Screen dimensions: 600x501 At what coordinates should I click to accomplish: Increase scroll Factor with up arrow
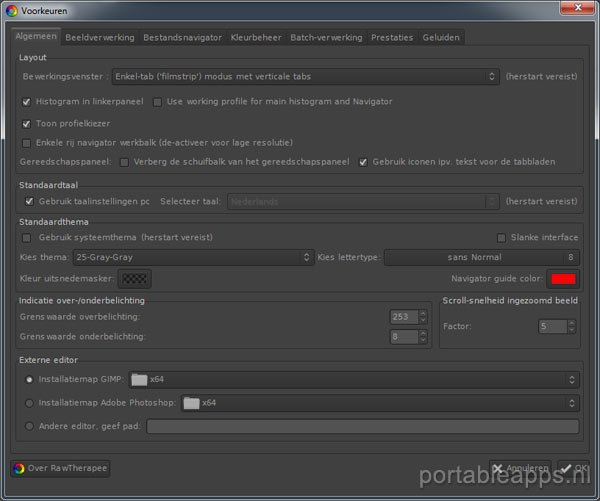(572, 323)
